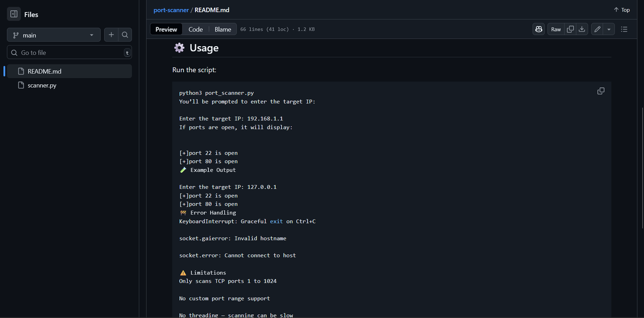Open the Copilot icon button
644x318 pixels.
[x=539, y=29]
